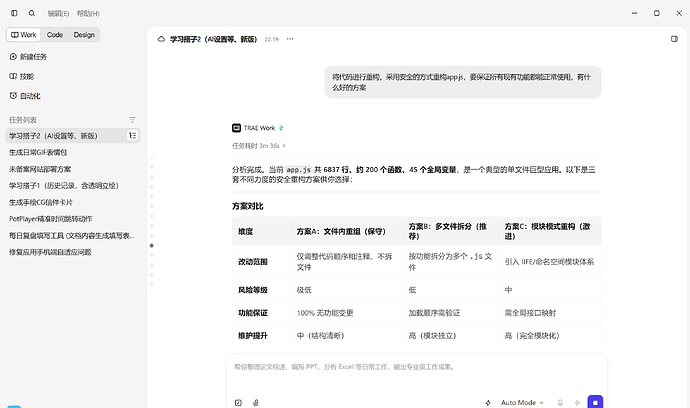
Task: Switch to the Work tab
Action: [x=23, y=35]
